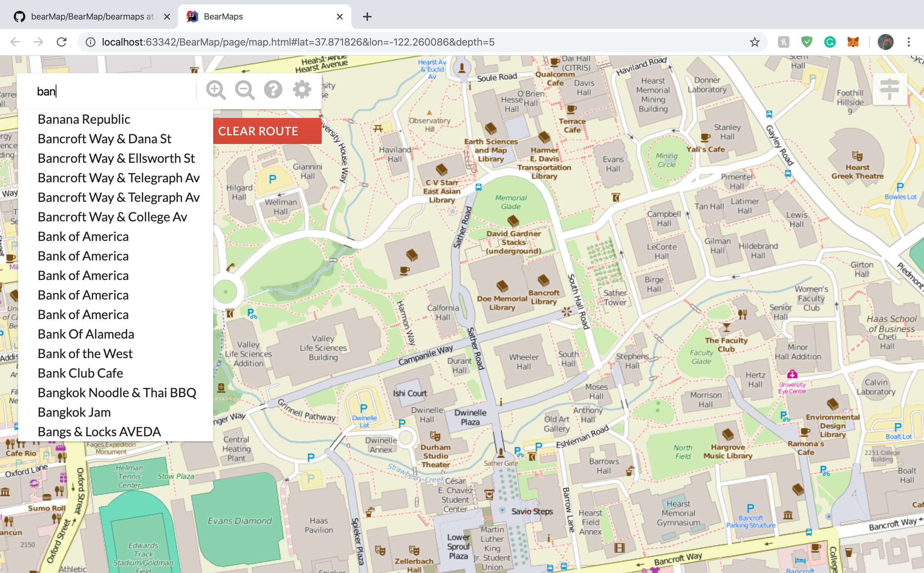The width and height of the screenshot is (924, 573).
Task: Select the BearMaps tab
Action: click(264, 17)
